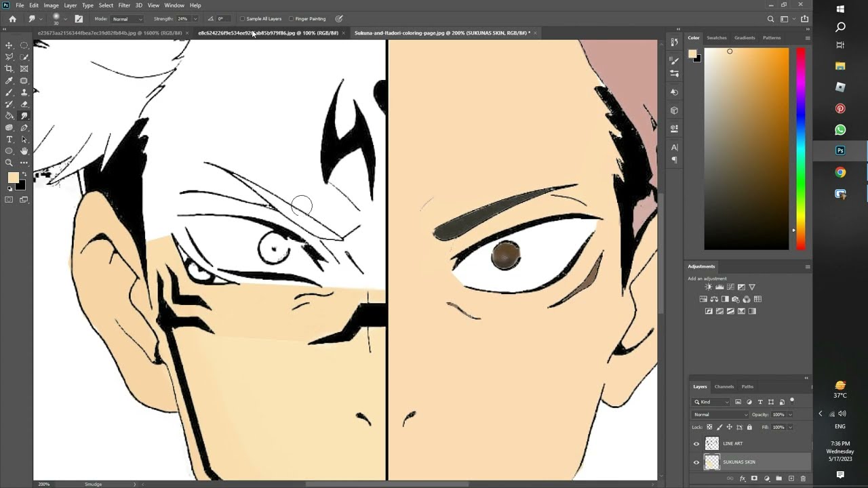Image resolution: width=868 pixels, height=488 pixels.
Task: Click the hue spectrum slider strip
Action: (800, 148)
